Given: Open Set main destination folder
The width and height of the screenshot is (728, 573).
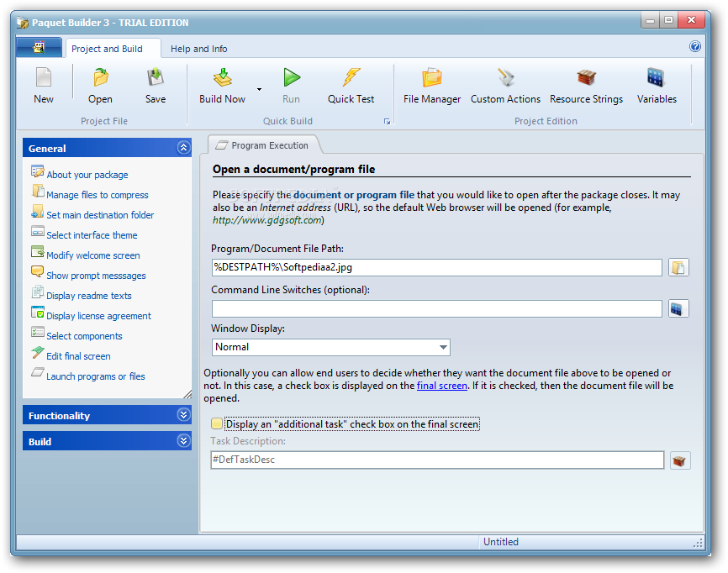Looking at the screenshot, I should (x=100, y=215).
